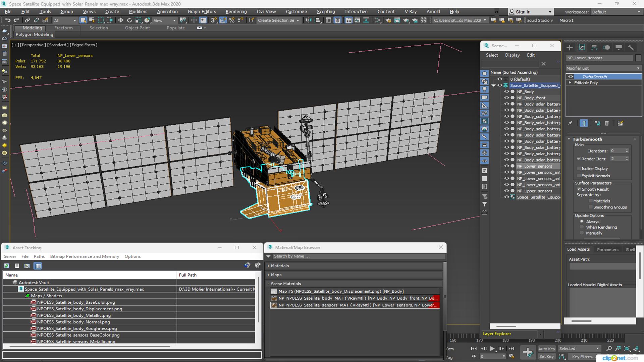
Task: Enable Isoline Display checkbox
Action: [x=579, y=169]
